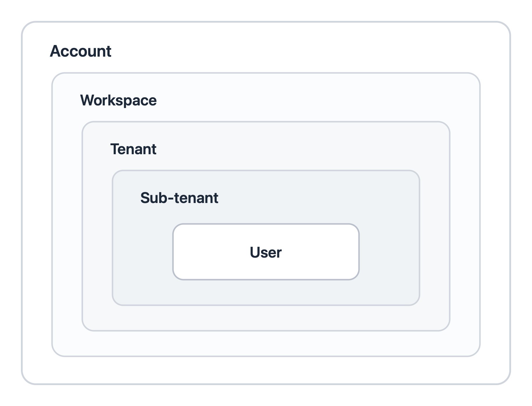Click the Sub-tenant label

pyautogui.click(x=179, y=198)
